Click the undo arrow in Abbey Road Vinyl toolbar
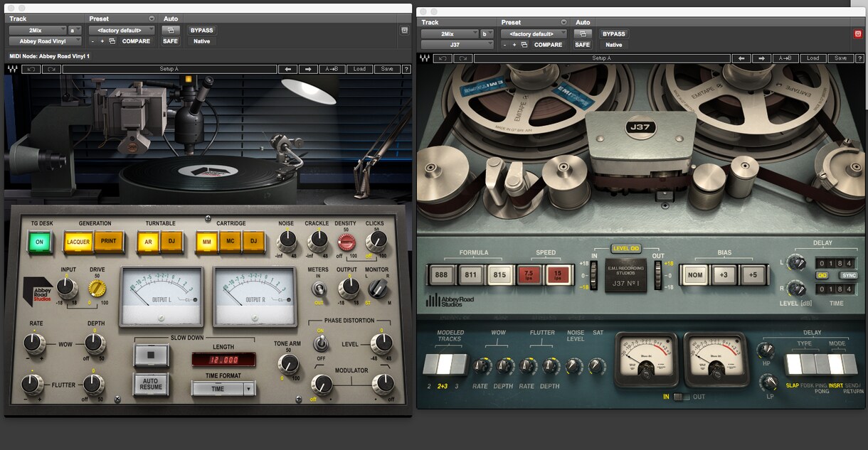 click(31, 69)
